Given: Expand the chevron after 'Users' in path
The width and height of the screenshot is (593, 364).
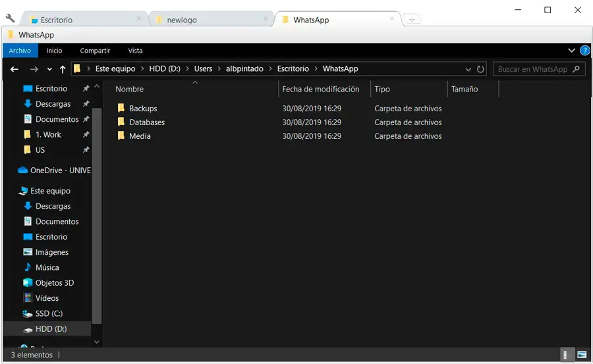Looking at the screenshot, I should click(x=219, y=69).
